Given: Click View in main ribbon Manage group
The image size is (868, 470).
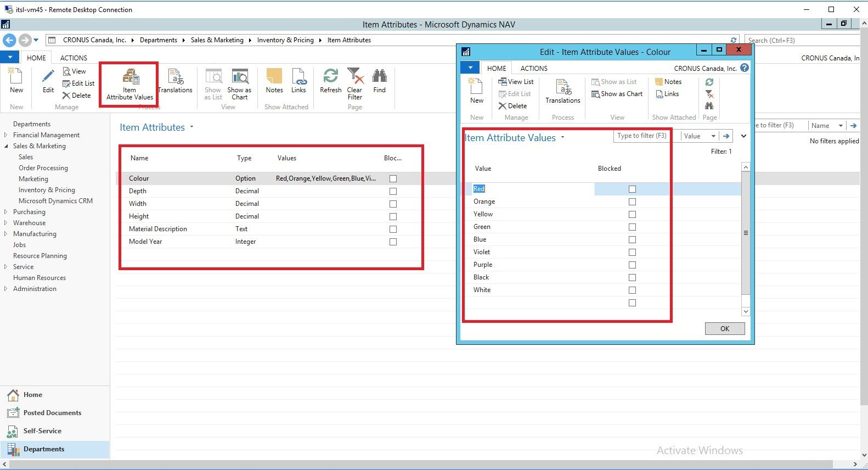Looking at the screenshot, I should coord(74,71).
